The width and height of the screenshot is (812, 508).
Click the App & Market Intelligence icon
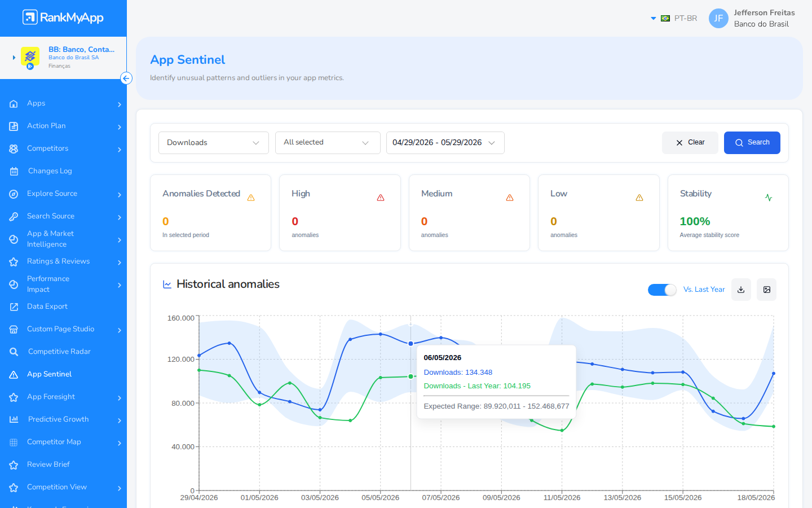[14, 239]
